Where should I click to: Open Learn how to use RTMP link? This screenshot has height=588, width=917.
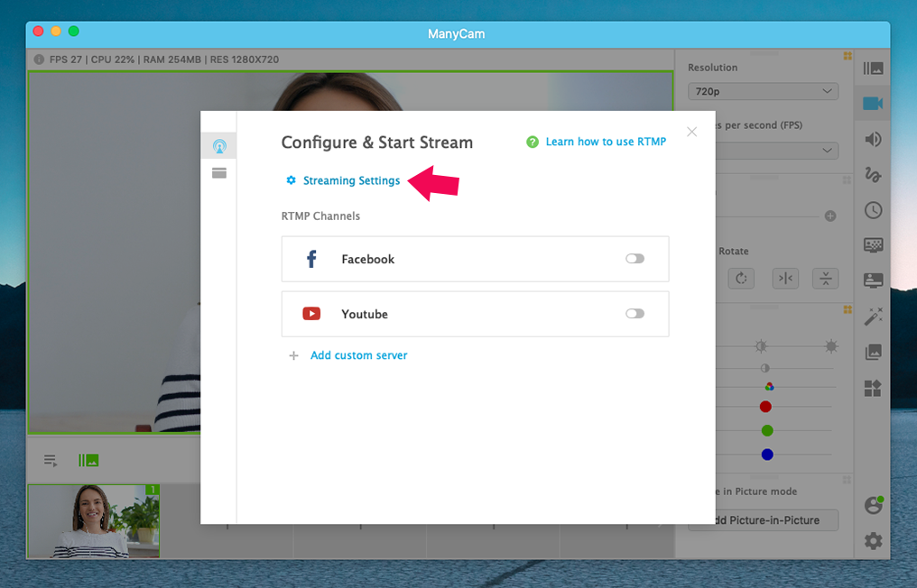click(x=606, y=142)
